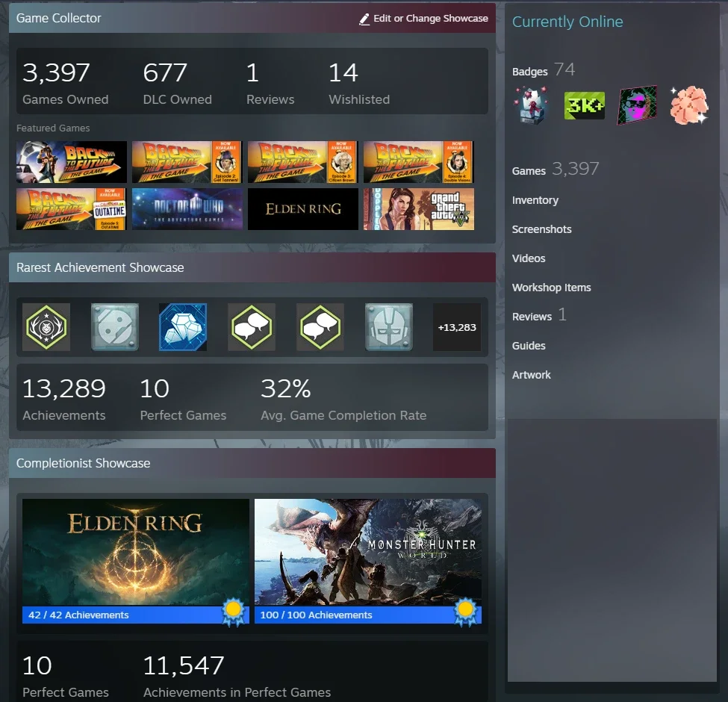Open the first Back to the Future game thumbnail
This screenshot has width=728, height=702.
click(72, 162)
